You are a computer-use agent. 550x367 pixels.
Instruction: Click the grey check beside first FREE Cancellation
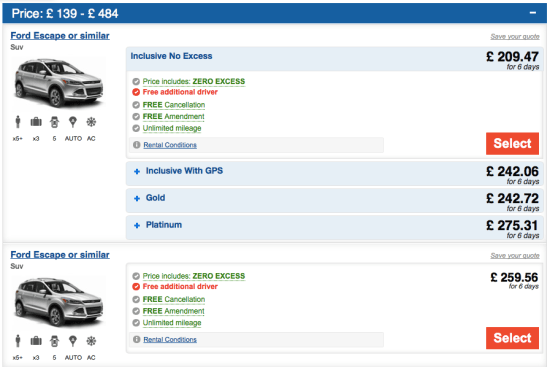(x=136, y=105)
